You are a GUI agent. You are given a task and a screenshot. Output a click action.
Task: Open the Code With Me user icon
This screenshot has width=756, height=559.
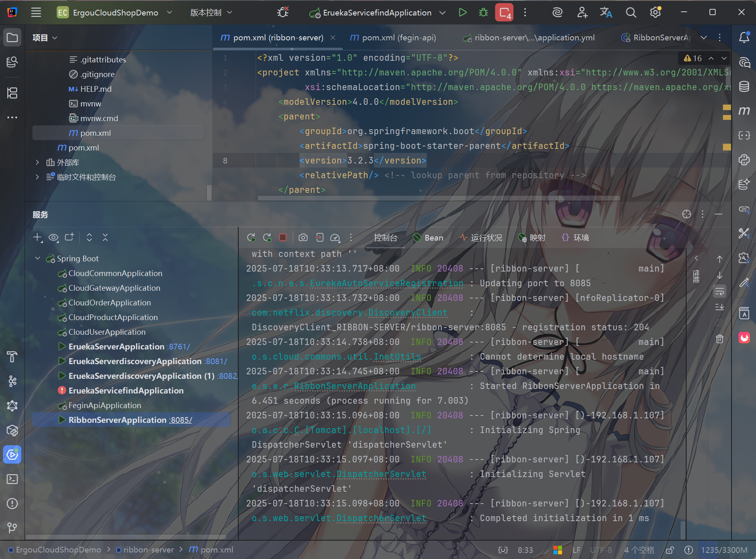pyautogui.click(x=582, y=13)
